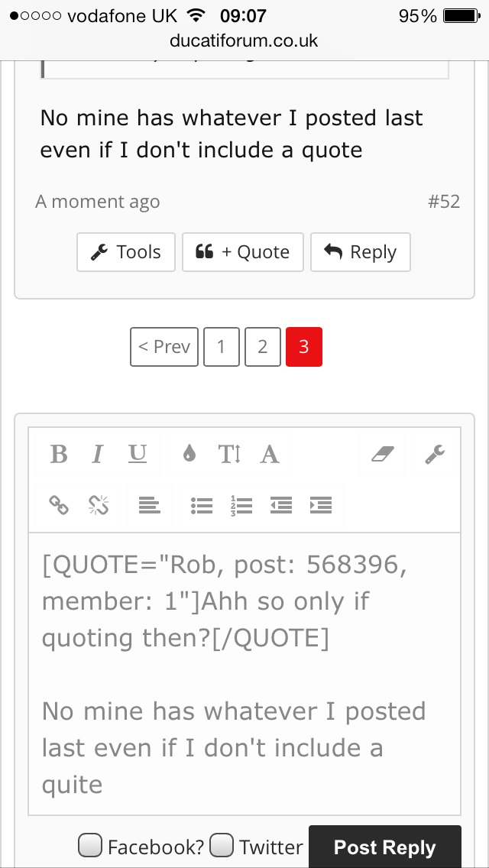The width and height of the screenshot is (489, 868).
Task: Go to the Prev page
Action: tap(164, 347)
